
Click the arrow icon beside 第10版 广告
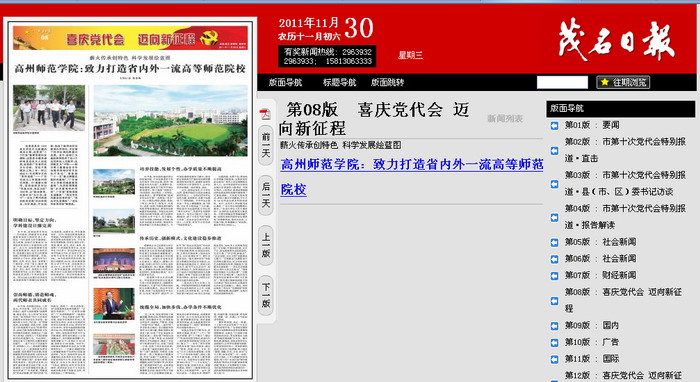click(554, 343)
